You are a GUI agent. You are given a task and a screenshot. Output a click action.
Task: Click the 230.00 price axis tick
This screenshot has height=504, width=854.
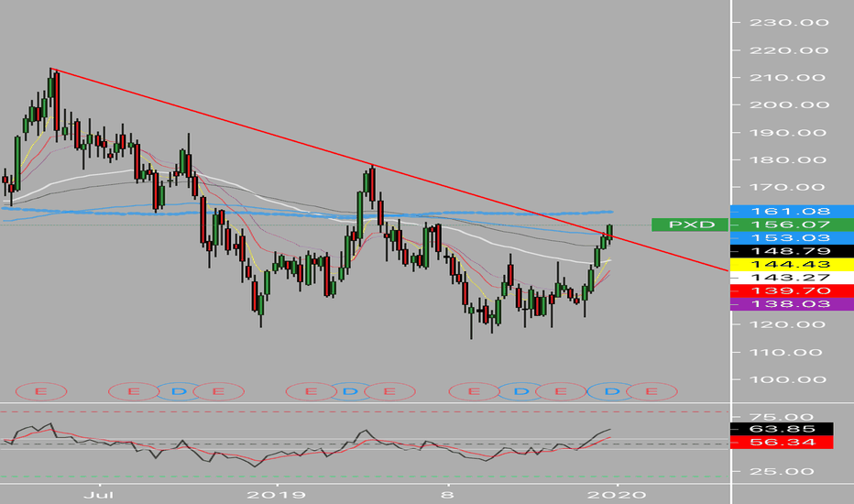789,22
